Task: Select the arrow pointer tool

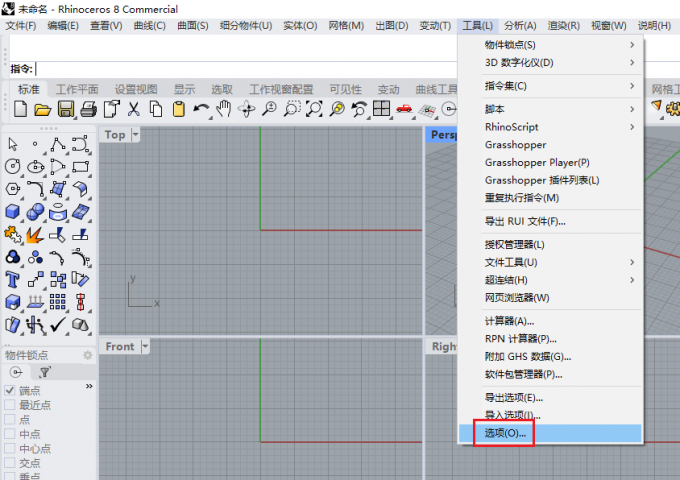Action: (13, 144)
